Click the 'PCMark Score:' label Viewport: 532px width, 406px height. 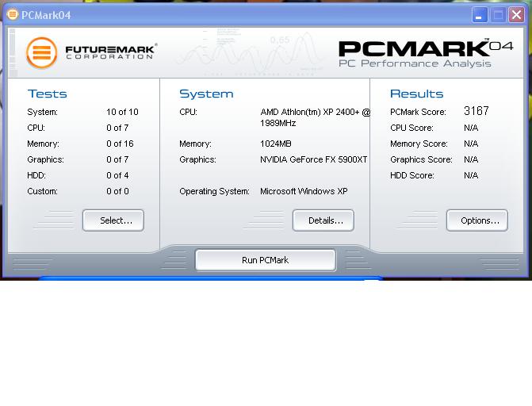click(x=418, y=112)
